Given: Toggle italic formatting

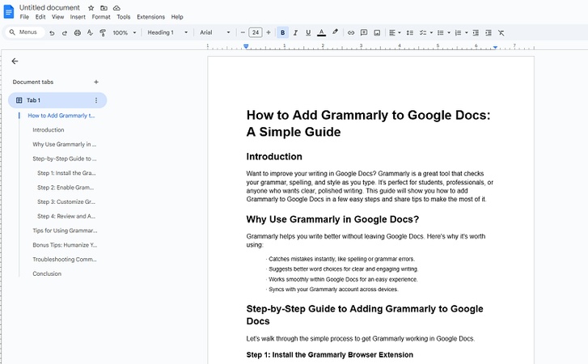Looking at the screenshot, I should tap(295, 33).
